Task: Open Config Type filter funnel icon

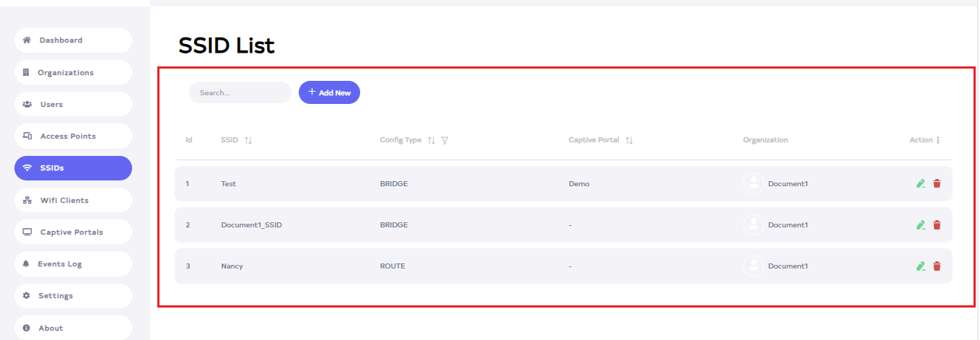Action: [x=445, y=140]
